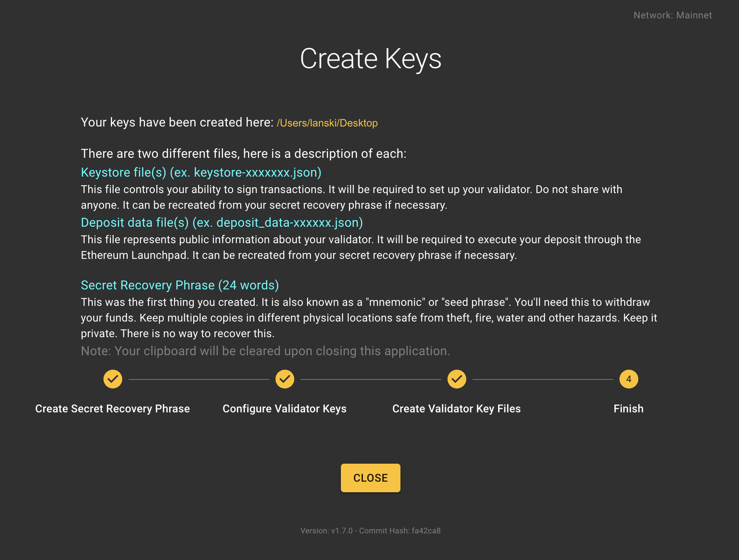Select the 'Configure Validator Keys' step label
The image size is (739, 560).
click(284, 408)
